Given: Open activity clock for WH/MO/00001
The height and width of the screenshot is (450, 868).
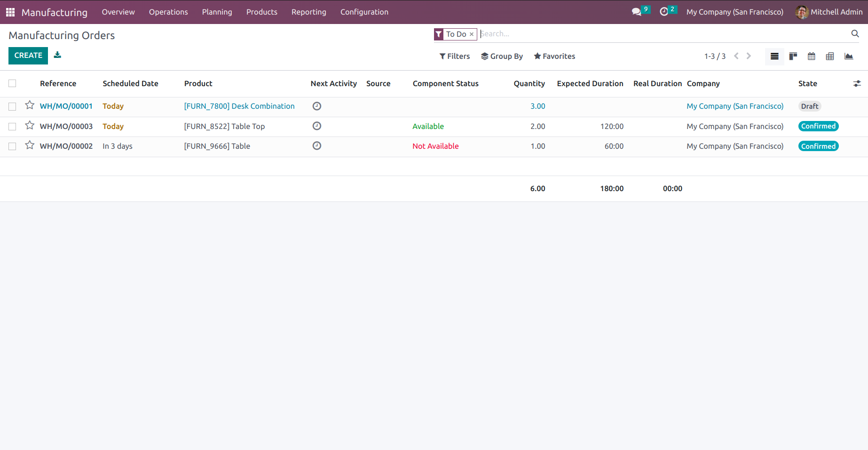Looking at the screenshot, I should (x=317, y=106).
